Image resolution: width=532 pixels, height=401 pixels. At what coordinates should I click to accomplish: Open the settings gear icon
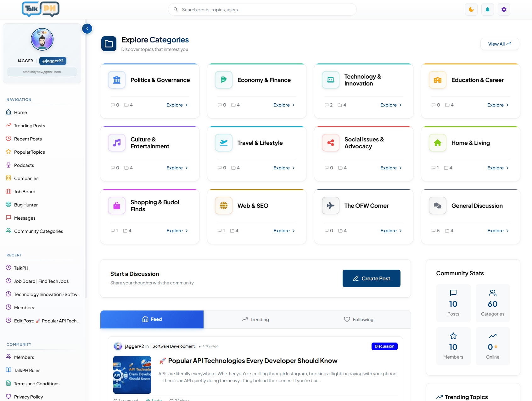[x=504, y=9]
